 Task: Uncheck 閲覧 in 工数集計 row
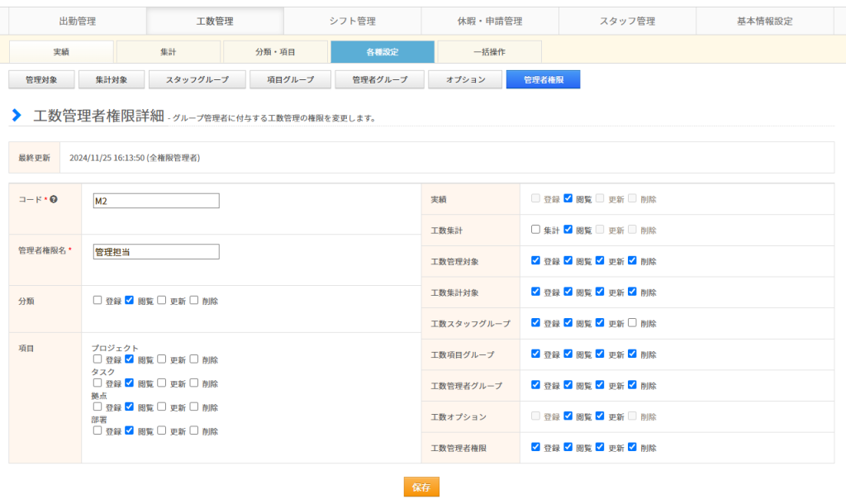pyautogui.click(x=568, y=230)
